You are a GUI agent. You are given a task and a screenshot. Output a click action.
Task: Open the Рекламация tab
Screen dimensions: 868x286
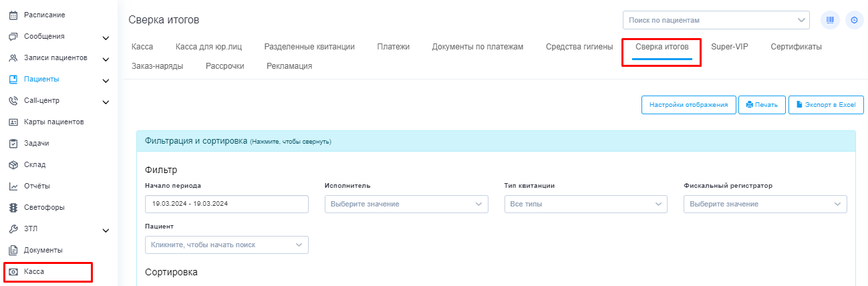coord(289,66)
